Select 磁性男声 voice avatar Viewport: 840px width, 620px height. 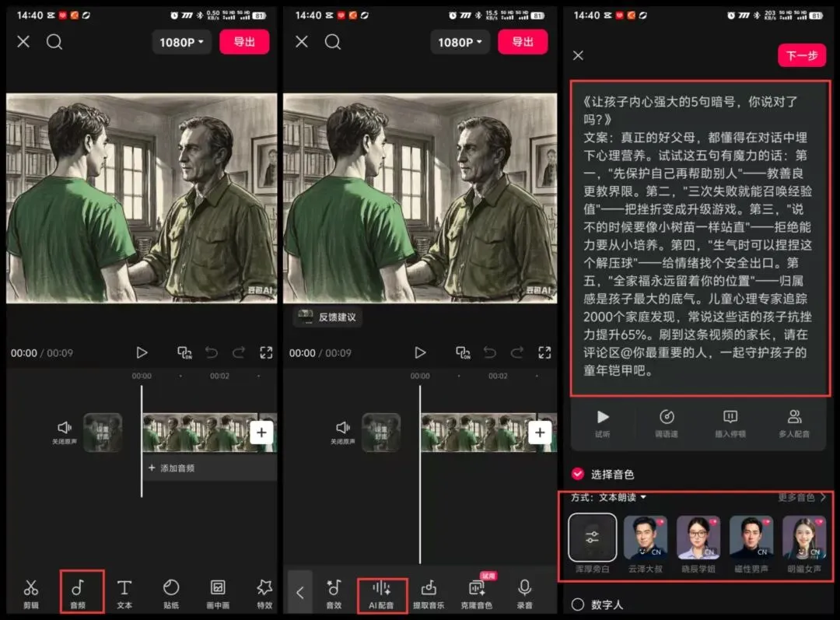tap(751, 538)
